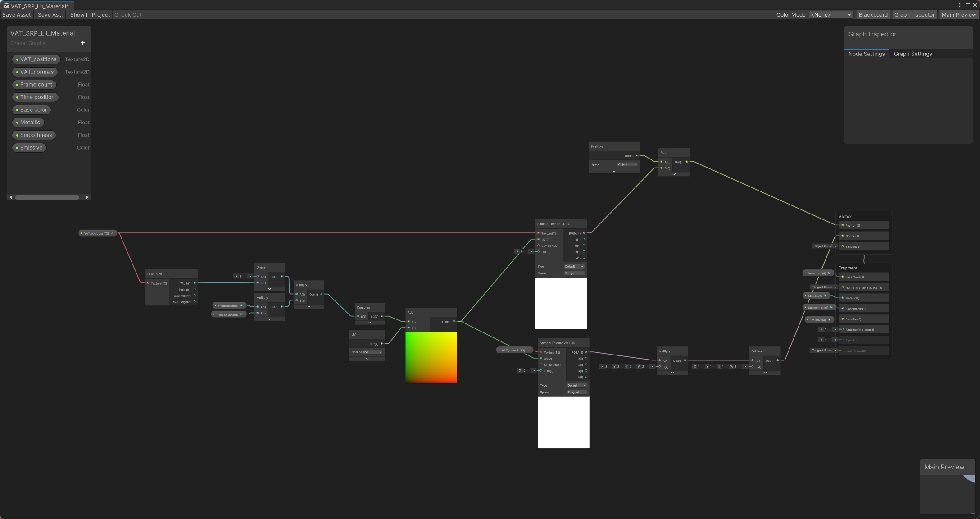The width and height of the screenshot is (980, 519).
Task: Toggle the Main Preview panel visibility
Action: (958, 15)
